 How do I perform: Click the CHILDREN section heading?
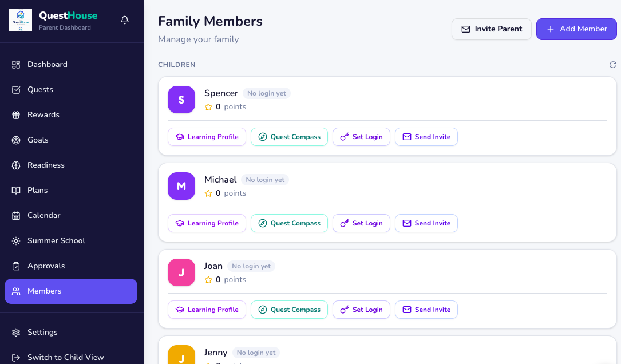click(177, 65)
